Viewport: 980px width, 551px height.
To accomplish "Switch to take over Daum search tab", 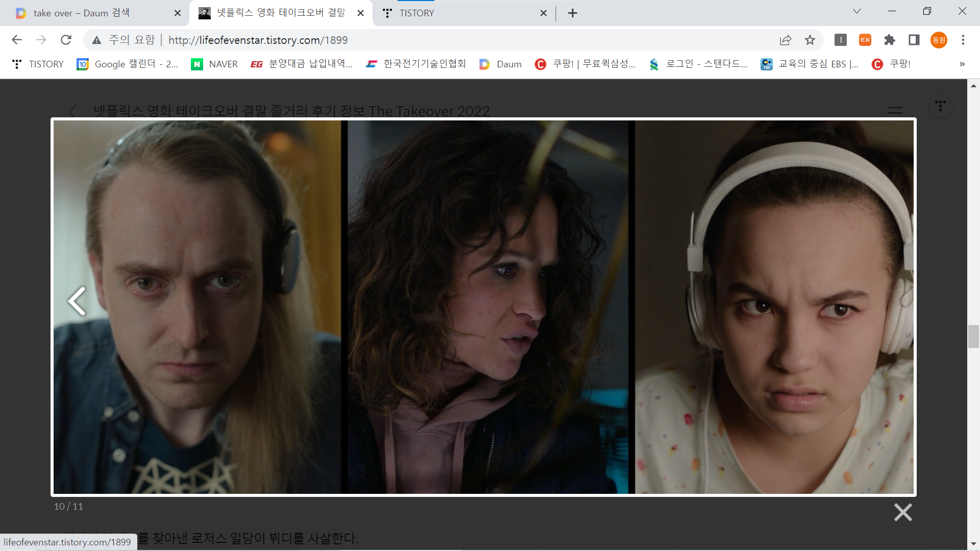I will 82,13.
